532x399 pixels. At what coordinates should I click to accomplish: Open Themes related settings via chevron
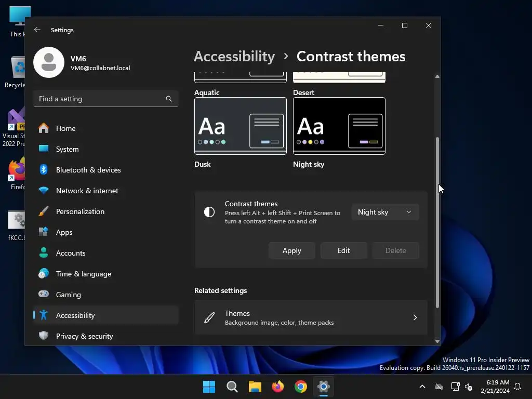click(415, 317)
